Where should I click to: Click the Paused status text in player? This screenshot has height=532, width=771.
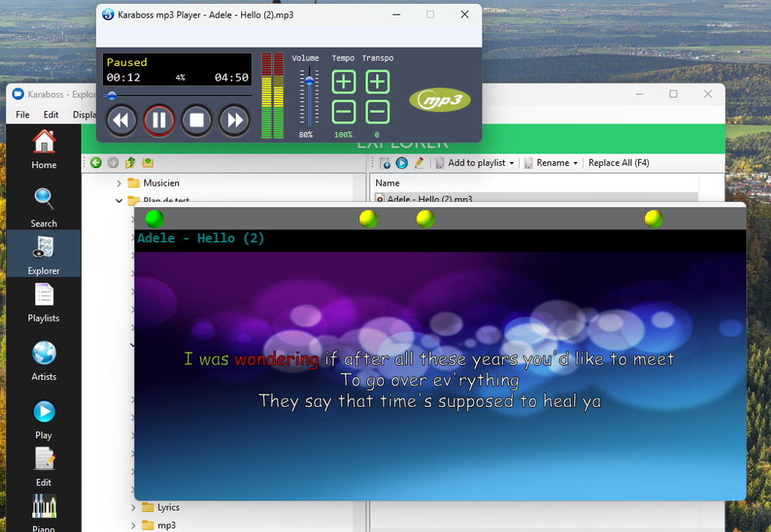[x=127, y=62]
